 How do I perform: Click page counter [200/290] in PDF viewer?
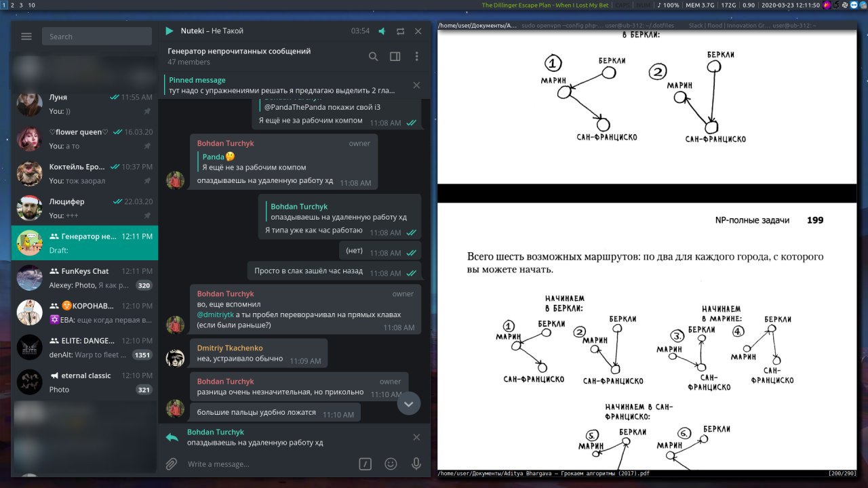[842, 473]
